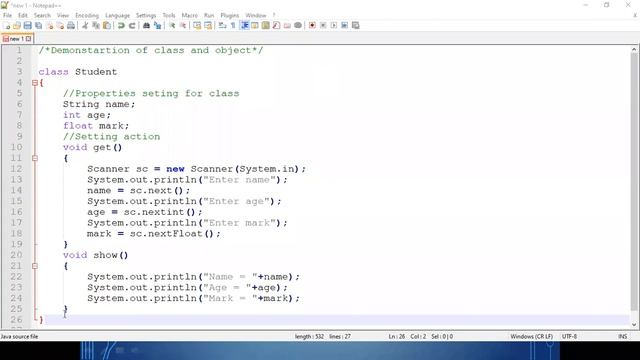Click the vertical scrollbar down arrow

634,324
